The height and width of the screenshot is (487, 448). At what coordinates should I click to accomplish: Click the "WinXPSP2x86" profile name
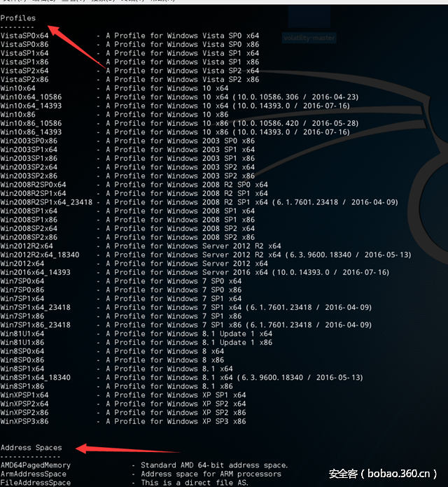coord(24,412)
